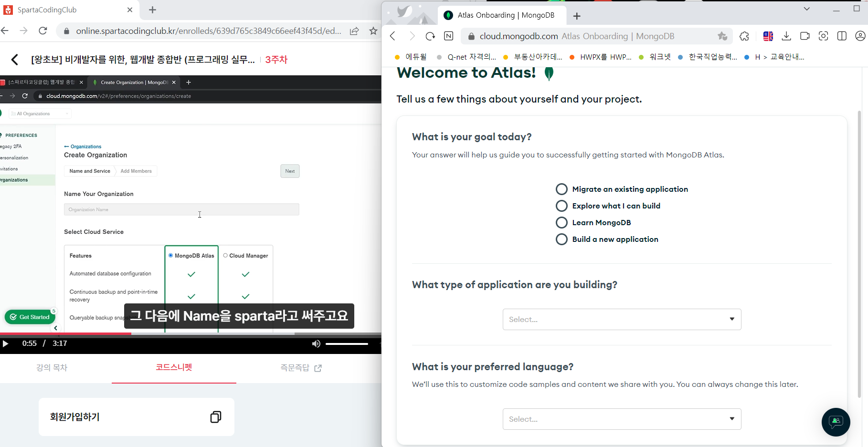This screenshot has width=868, height=447.
Task: Play the lecture video
Action: (x=5, y=343)
